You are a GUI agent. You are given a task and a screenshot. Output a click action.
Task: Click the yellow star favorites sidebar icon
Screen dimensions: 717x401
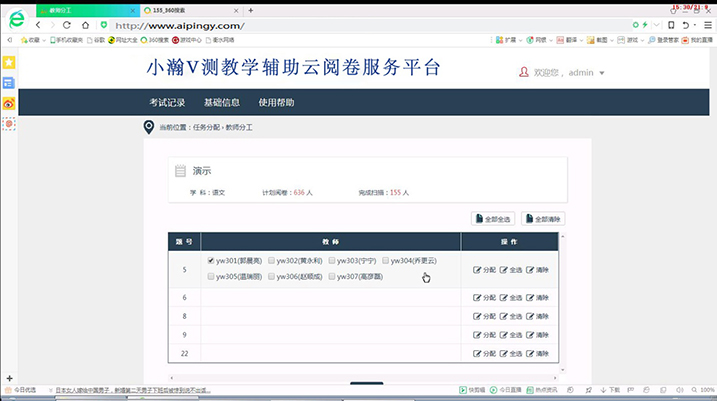point(9,62)
